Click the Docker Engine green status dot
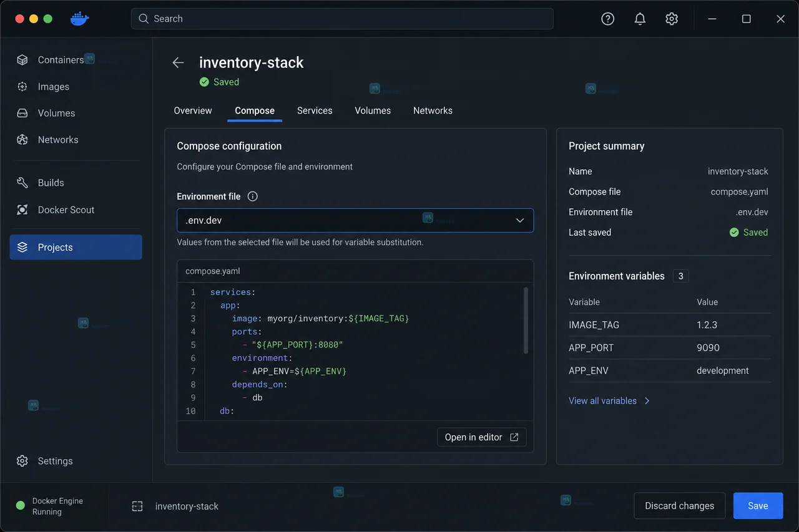 coord(20,506)
